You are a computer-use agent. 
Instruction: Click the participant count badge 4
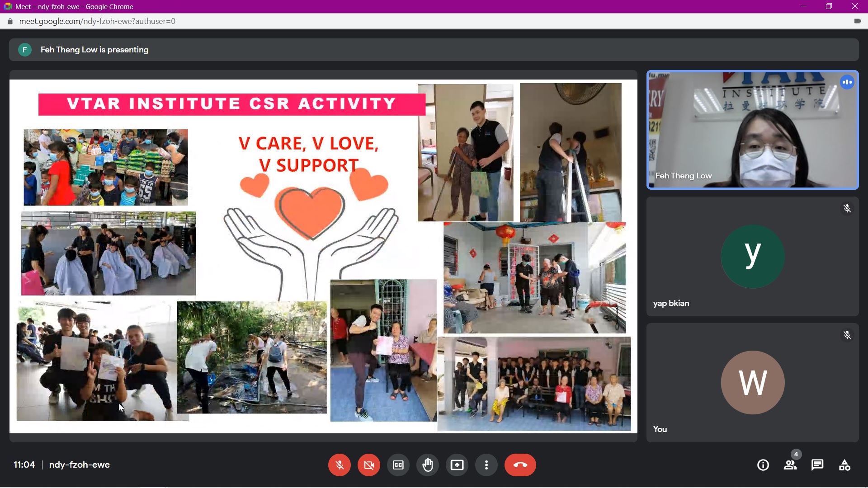coord(796,454)
